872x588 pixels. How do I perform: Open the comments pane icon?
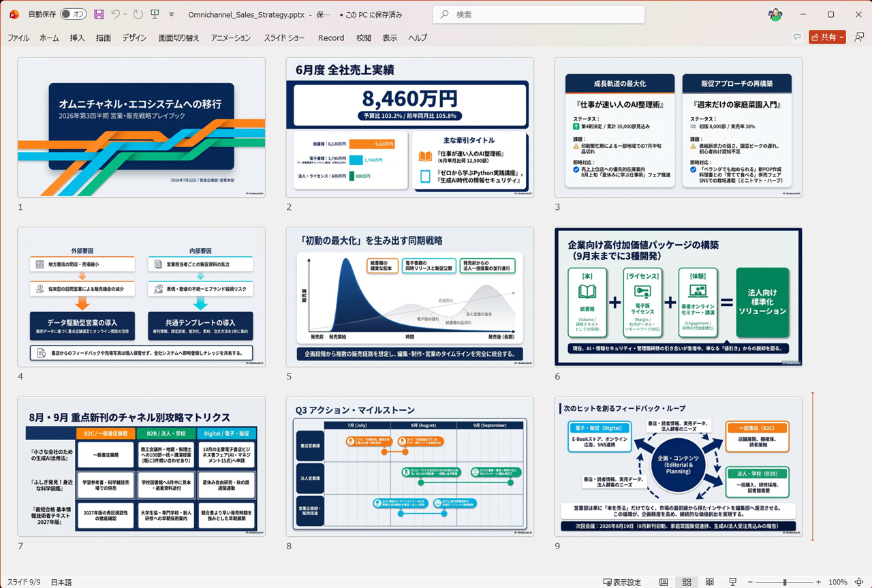coord(796,37)
